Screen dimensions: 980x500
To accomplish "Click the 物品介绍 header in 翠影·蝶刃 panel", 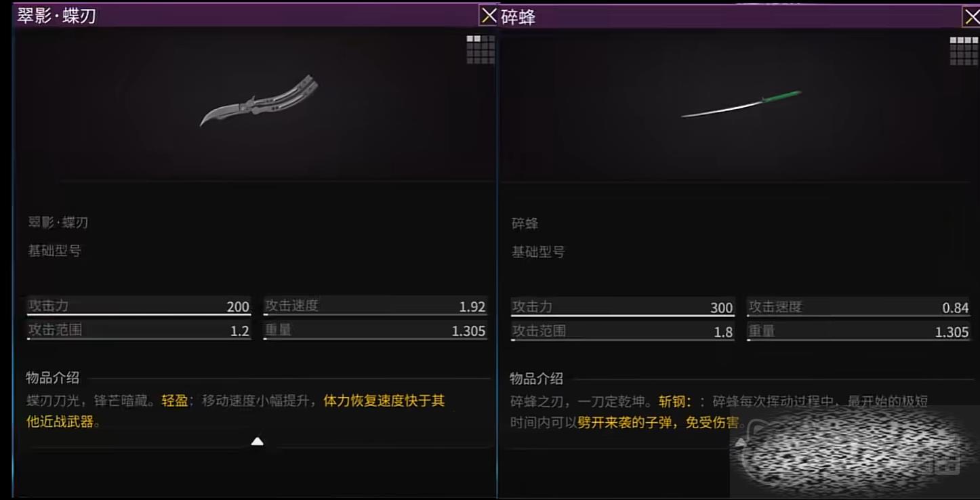I will coord(52,377).
